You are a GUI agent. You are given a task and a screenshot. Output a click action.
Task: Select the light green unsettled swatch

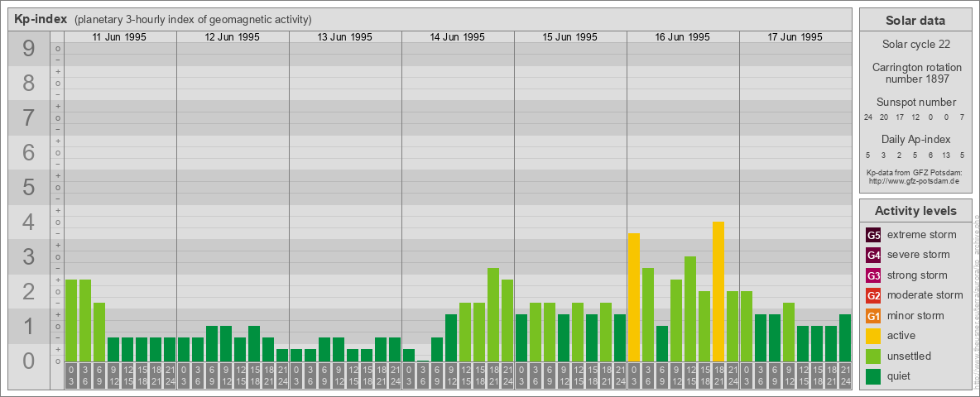873,356
